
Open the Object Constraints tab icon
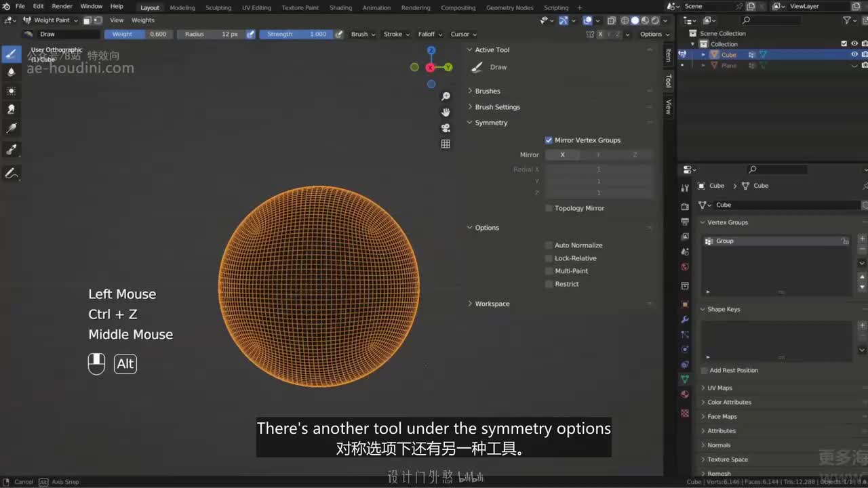click(685, 364)
